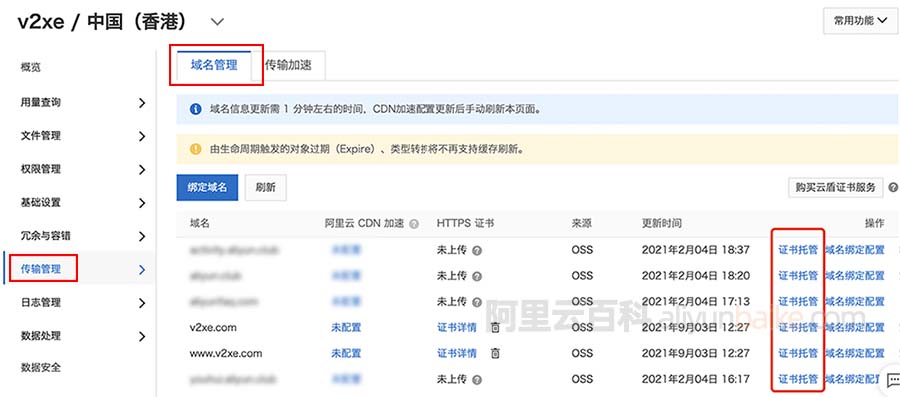The width and height of the screenshot is (900, 397).
Task: View 证书详情 for www.v2xe.com
Action: tap(457, 353)
